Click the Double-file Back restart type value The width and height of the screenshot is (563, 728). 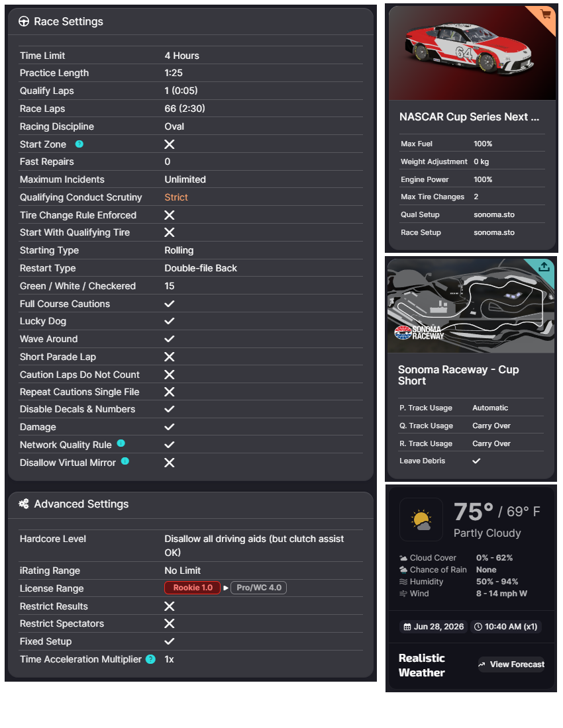click(x=201, y=268)
